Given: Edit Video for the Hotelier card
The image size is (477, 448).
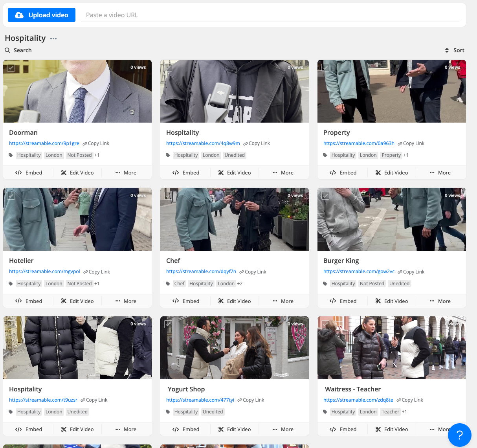Looking at the screenshot, I should (77, 301).
